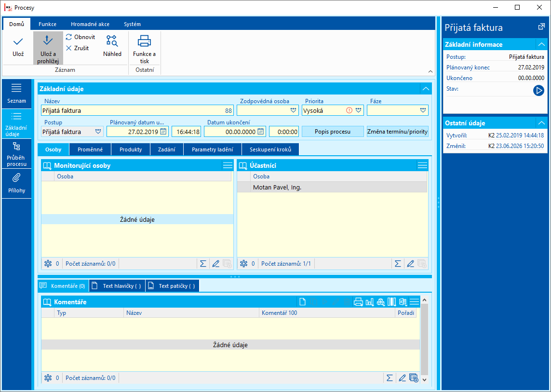Image resolution: width=551 pixels, height=392 pixels.
Task: Click snowflake icon in Komentáře footer
Action: coord(48,378)
